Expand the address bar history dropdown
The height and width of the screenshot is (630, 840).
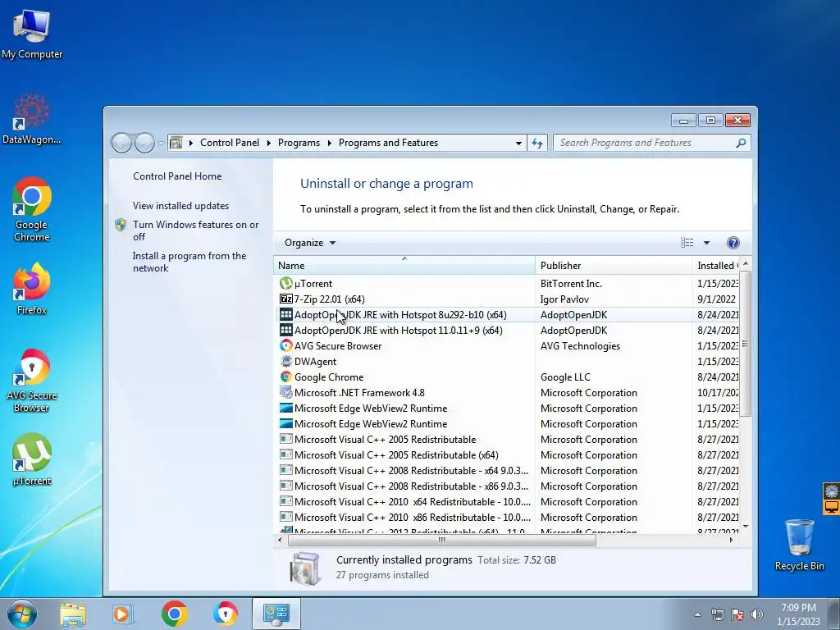[x=518, y=143]
